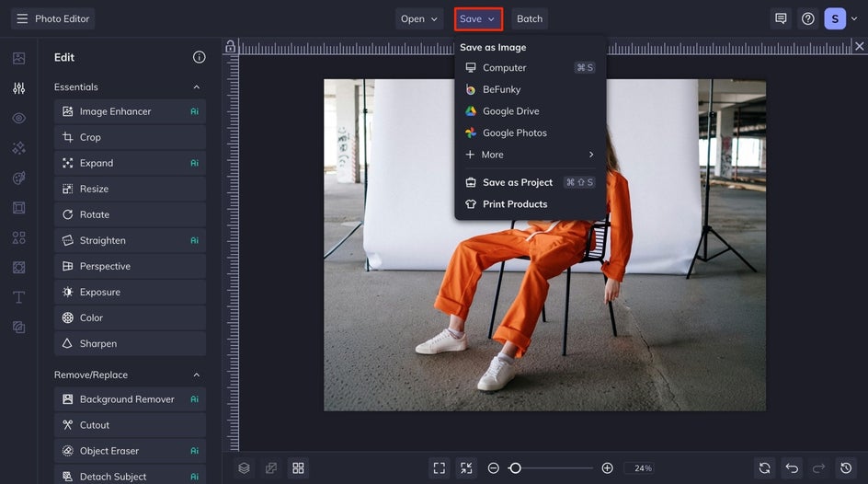Open Print Products
This screenshot has height=484, width=868.
coord(530,203)
